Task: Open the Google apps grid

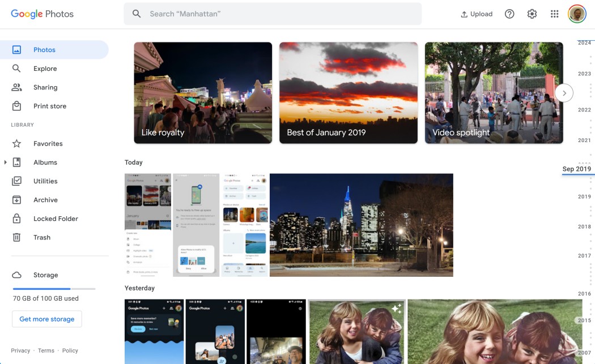Action: coord(554,14)
